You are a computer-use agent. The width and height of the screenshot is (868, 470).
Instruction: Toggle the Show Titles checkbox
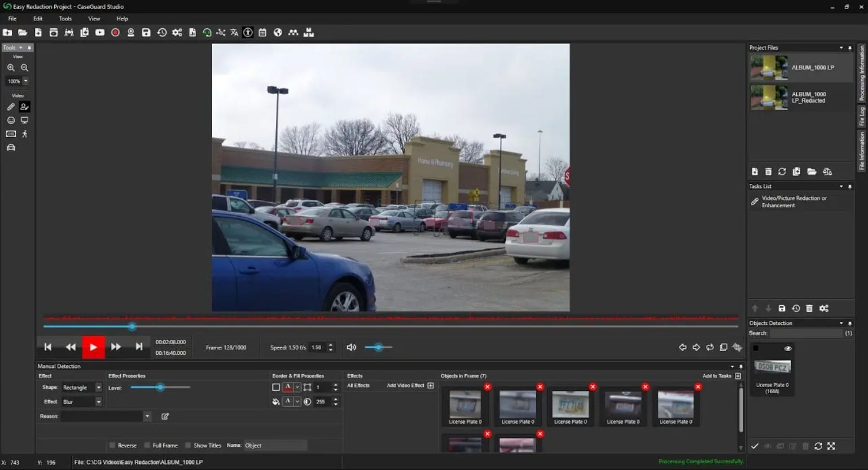coord(188,445)
